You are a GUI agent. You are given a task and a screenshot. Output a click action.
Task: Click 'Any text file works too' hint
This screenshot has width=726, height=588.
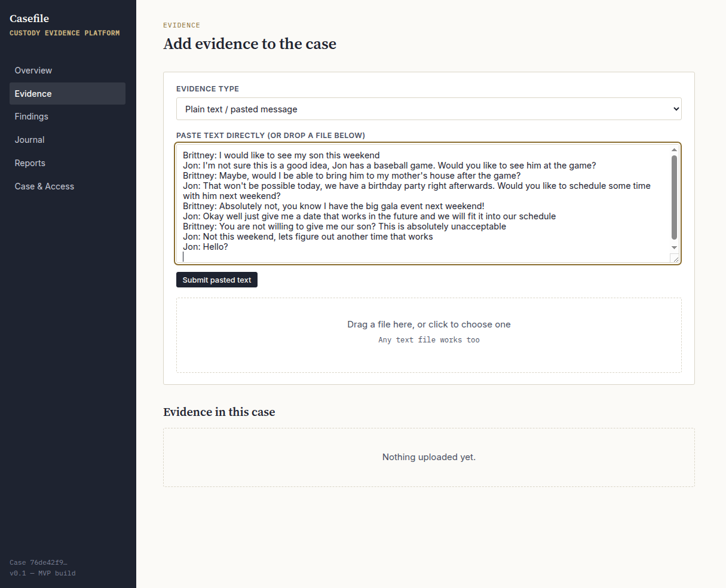click(x=429, y=339)
